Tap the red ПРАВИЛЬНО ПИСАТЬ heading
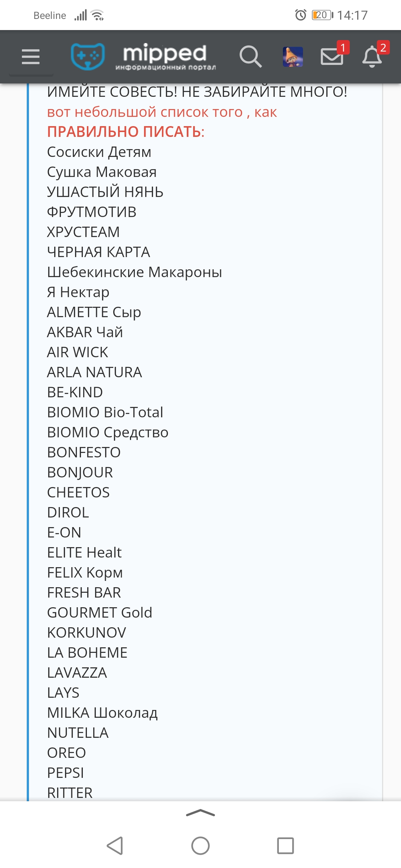401x868 pixels. (126, 132)
